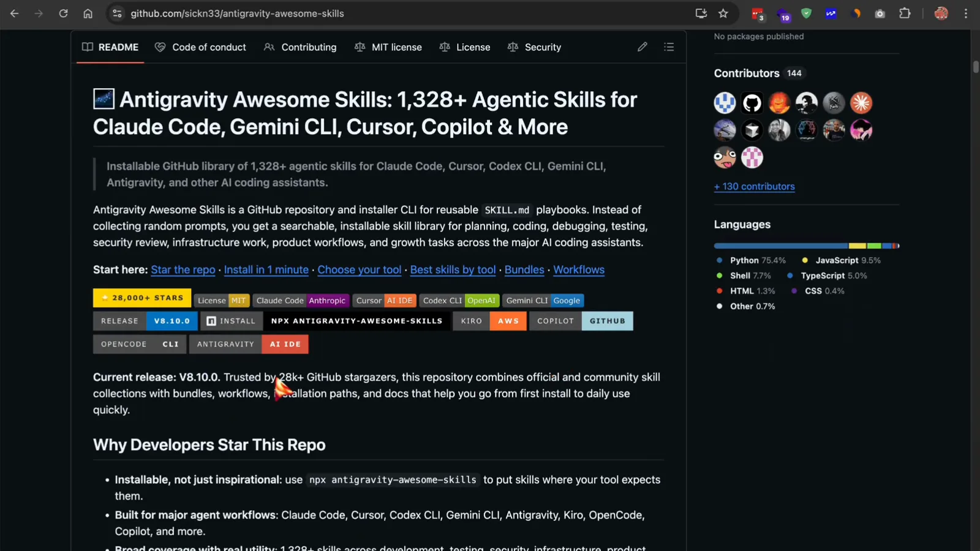Open the cartoon face contributor avatar

pos(725,157)
